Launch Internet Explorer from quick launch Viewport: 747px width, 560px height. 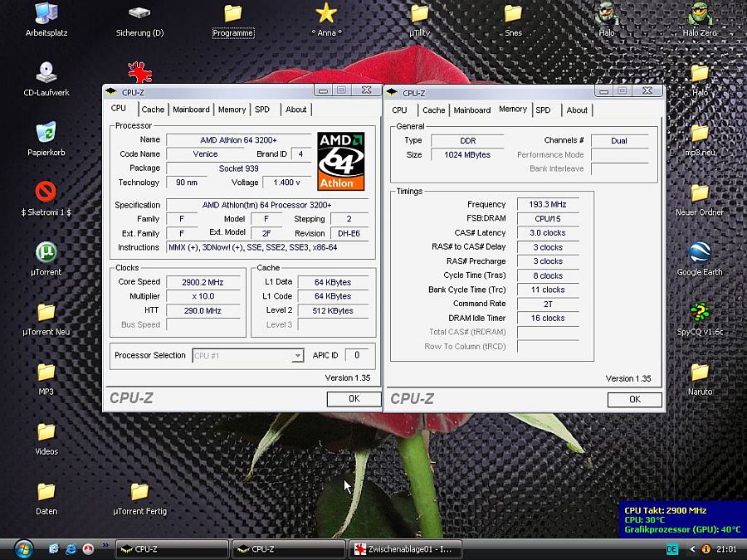pos(71,549)
